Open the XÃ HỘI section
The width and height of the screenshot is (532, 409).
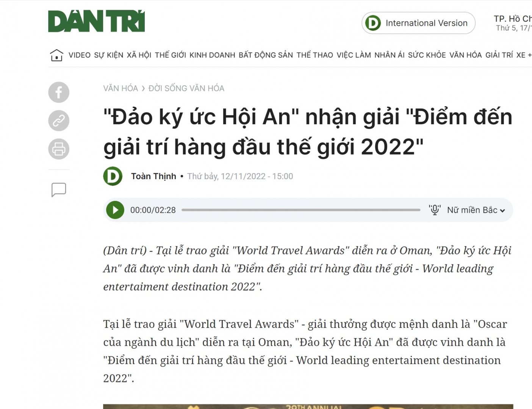point(139,55)
